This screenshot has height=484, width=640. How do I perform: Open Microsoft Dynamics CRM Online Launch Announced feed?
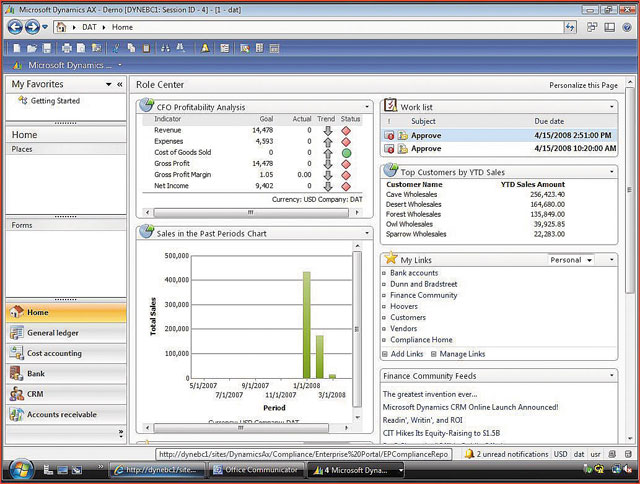[470, 407]
